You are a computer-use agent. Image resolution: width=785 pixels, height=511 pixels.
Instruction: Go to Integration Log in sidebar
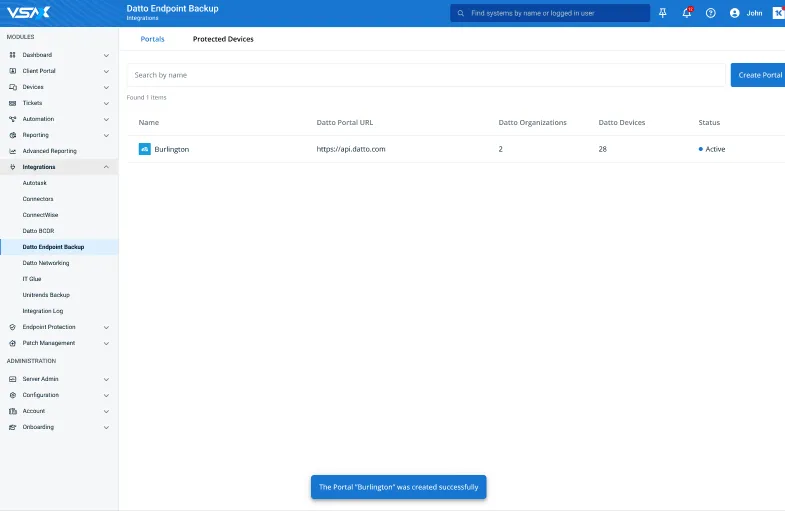[43, 311]
